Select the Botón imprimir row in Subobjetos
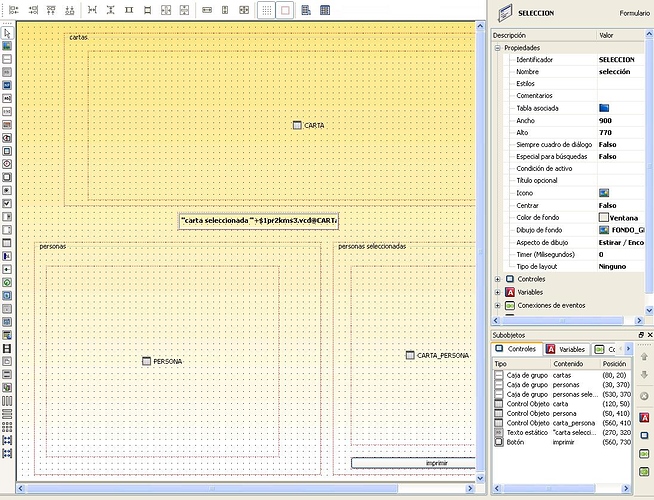 click(562, 442)
